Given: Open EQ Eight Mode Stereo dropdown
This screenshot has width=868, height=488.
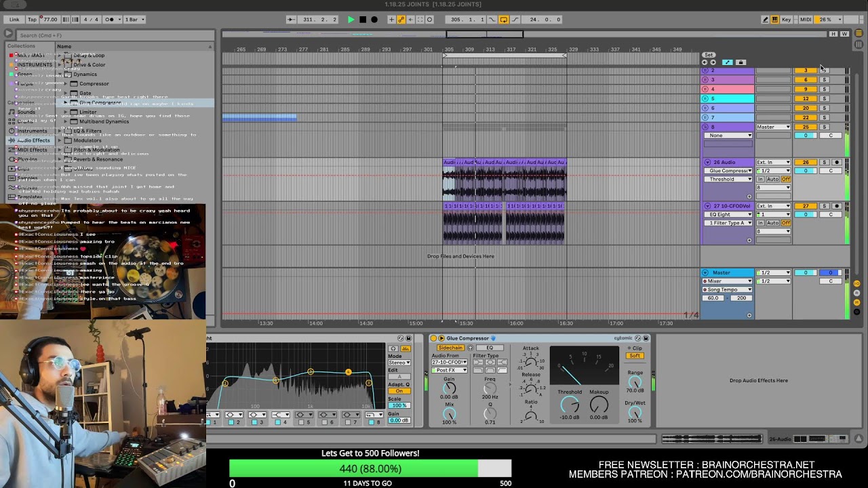Looking at the screenshot, I should pyautogui.click(x=399, y=363).
